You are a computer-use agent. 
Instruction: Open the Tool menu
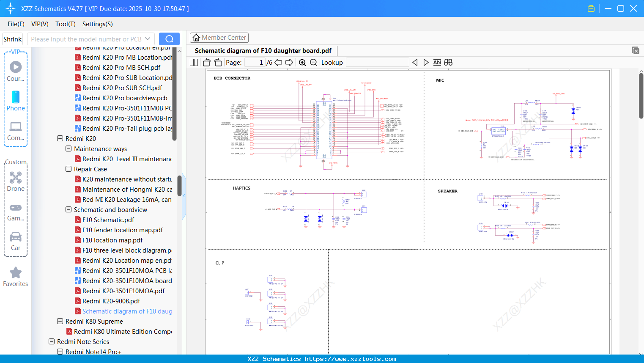pos(65,24)
